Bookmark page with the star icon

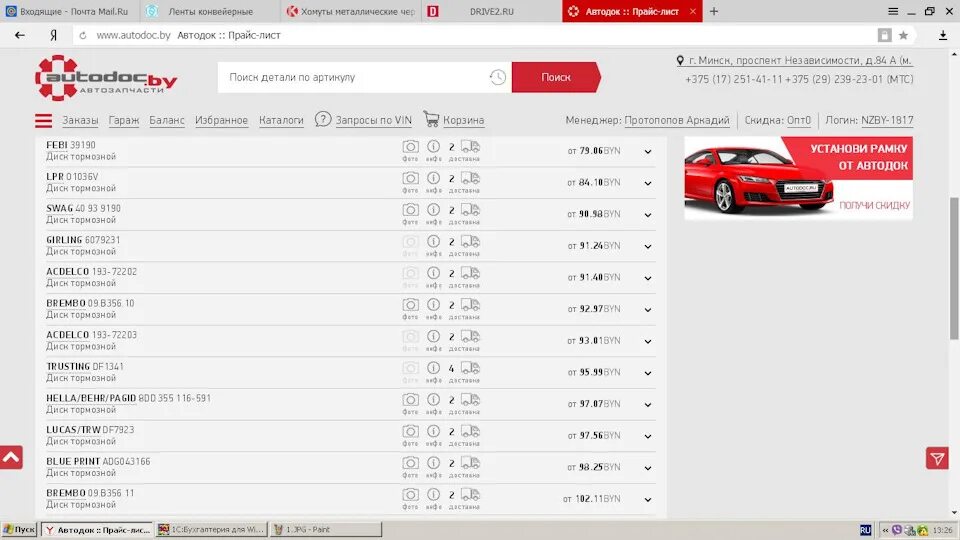pyautogui.click(x=903, y=36)
